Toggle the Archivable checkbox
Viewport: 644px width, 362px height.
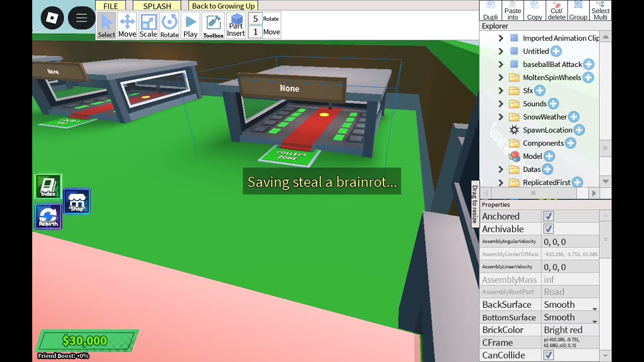click(548, 229)
